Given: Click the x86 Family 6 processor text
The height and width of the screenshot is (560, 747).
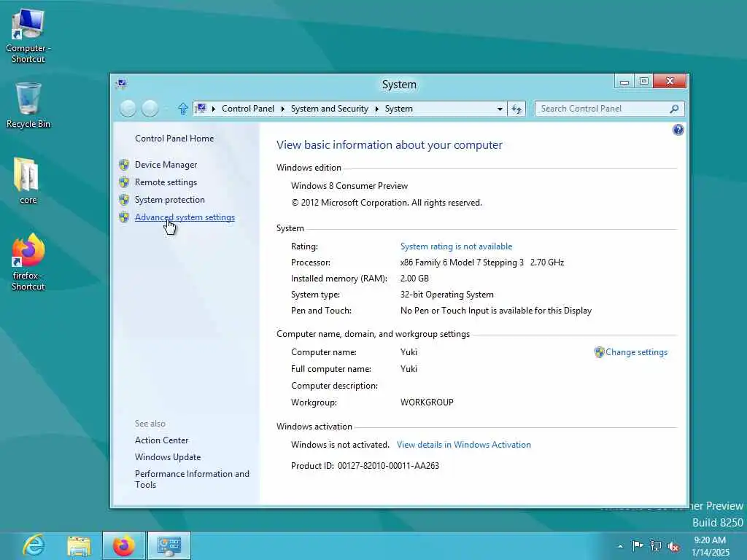Looking at the screenshot, I should pos(482,262).
